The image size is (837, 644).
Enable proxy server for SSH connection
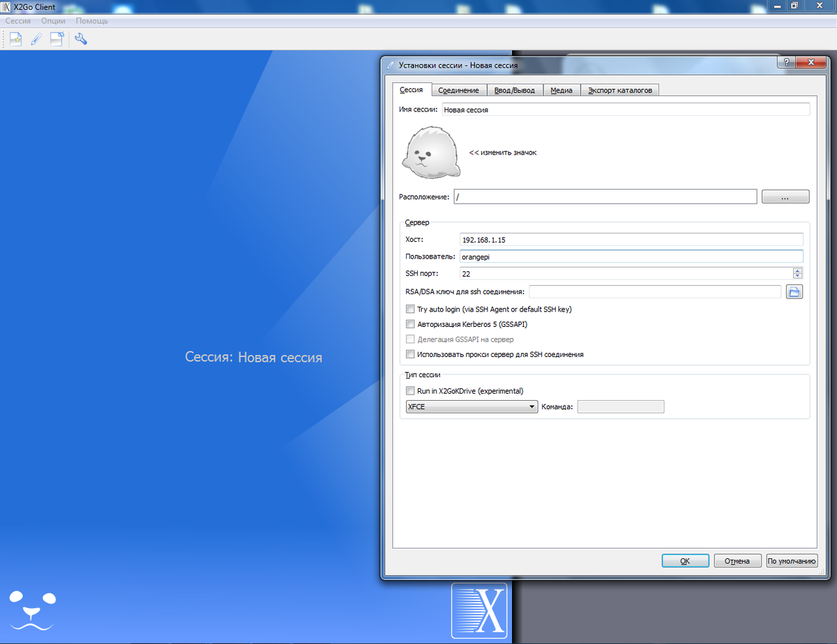[x=410, y=353]
